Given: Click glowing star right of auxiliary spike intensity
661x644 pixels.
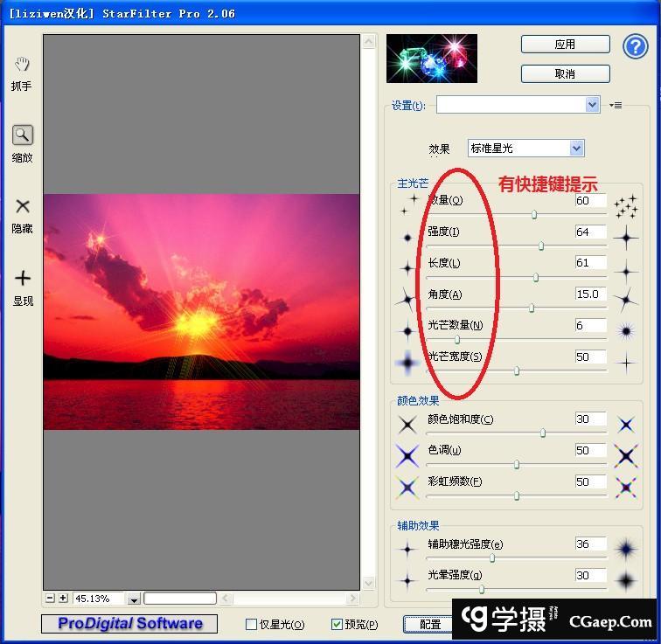Looking at the screenshot, I should (626, 550).
